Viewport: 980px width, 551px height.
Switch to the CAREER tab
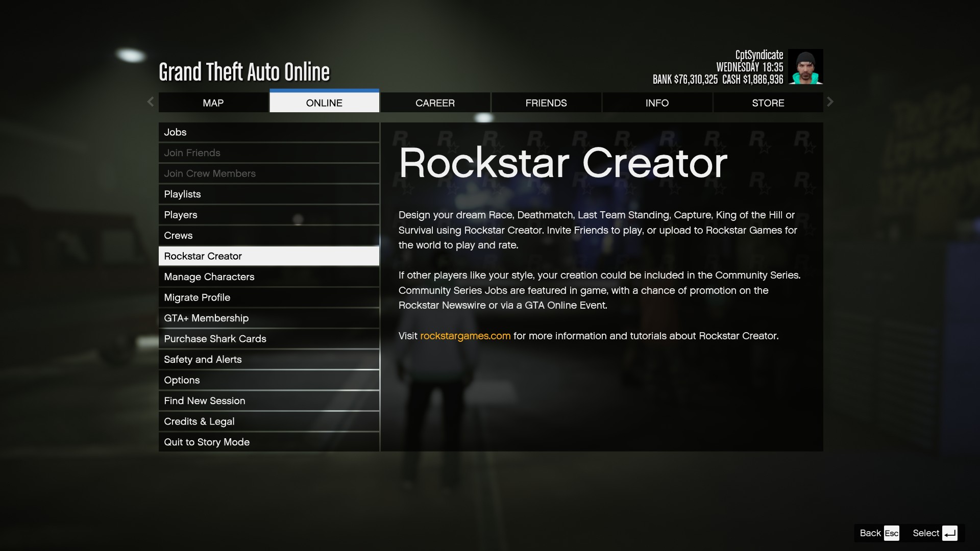point(435,103)
